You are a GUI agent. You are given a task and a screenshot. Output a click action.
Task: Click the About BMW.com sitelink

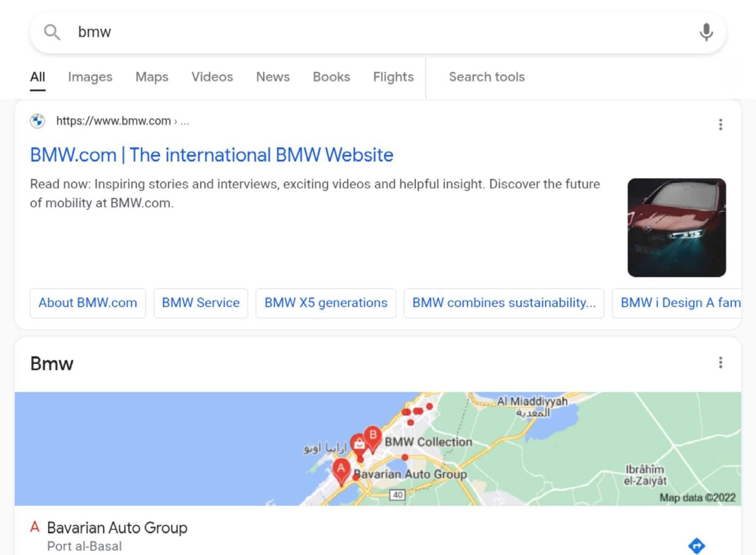(x=88, y=303)
